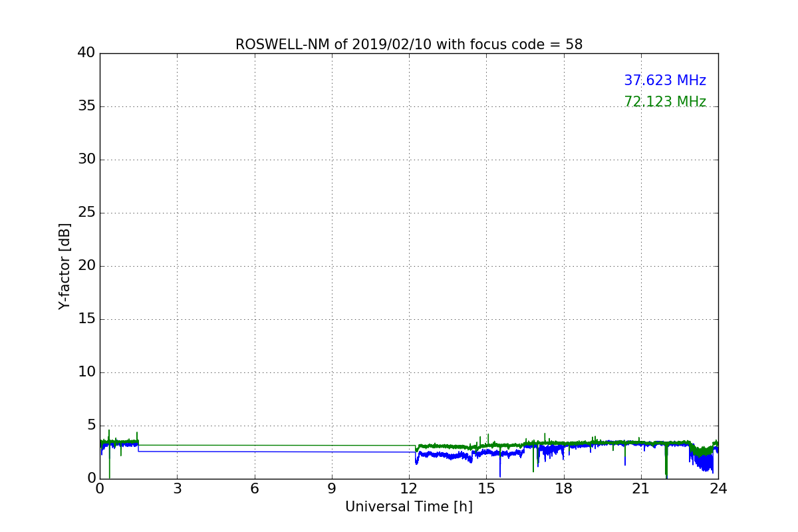Click x-axis tick label 24
Screen dimensions: 798x532
718,488
